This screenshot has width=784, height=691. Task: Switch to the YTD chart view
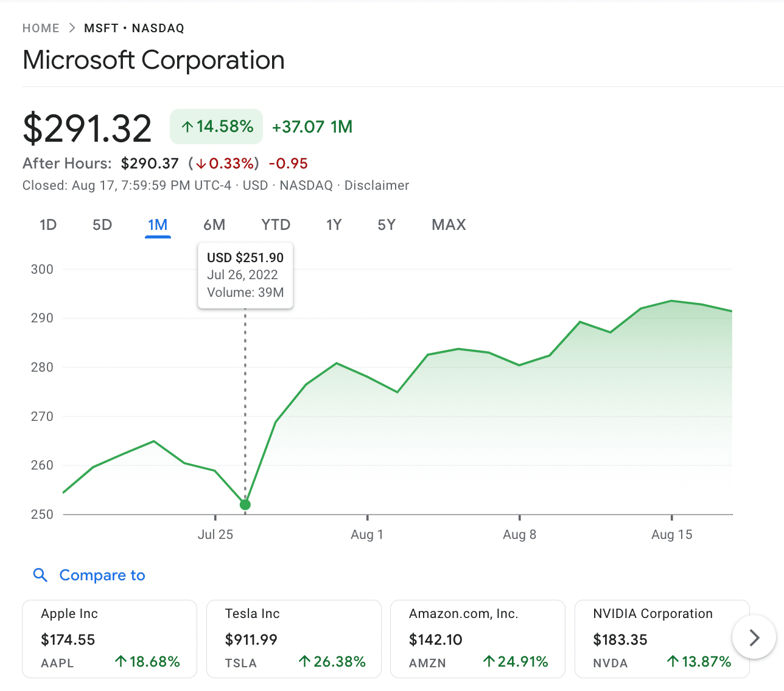pos(276,225)
